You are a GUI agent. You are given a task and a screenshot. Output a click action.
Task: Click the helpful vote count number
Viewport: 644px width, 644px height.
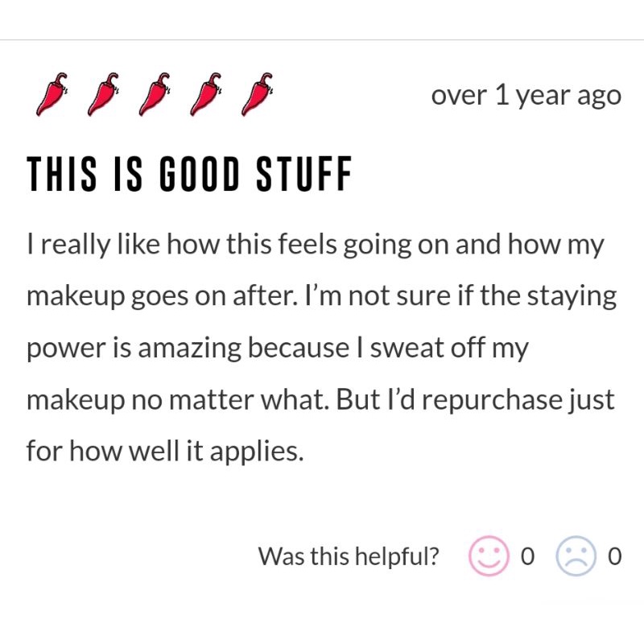528,556
